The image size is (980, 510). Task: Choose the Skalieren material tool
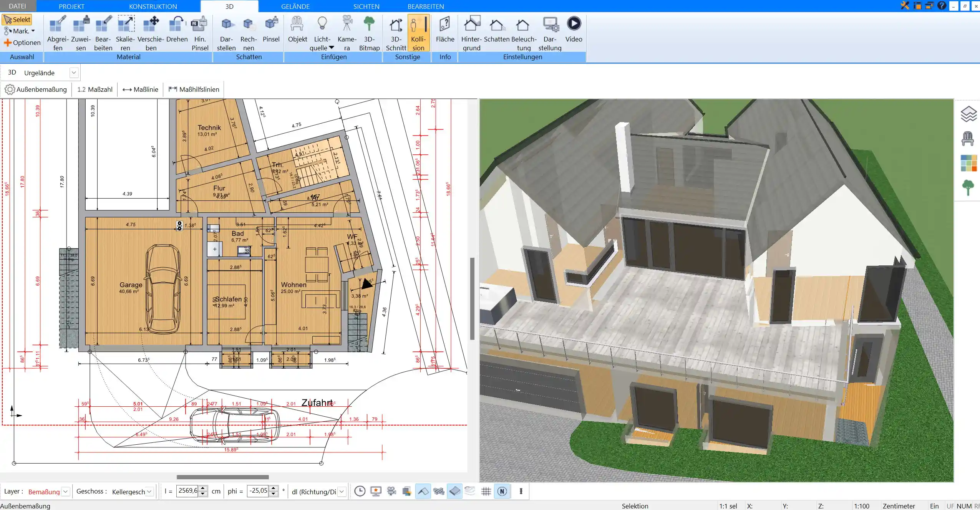126,33
